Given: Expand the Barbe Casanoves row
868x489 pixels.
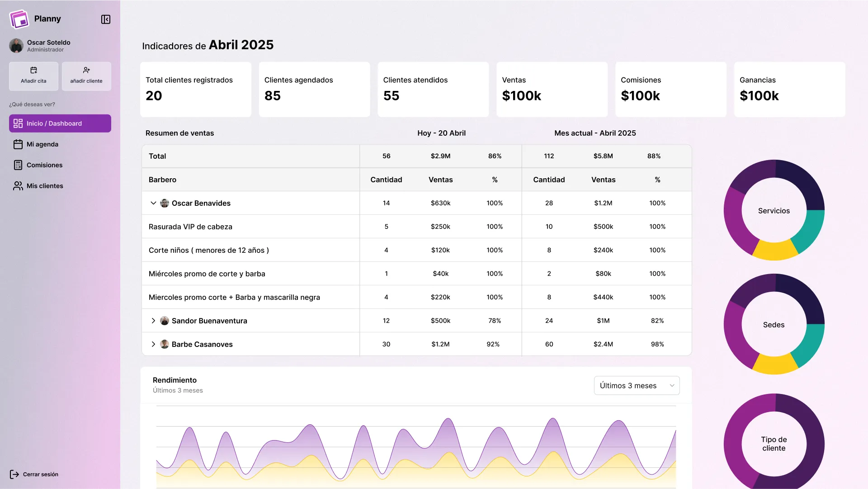Looking at the screenshot, I should coord(153,344).
